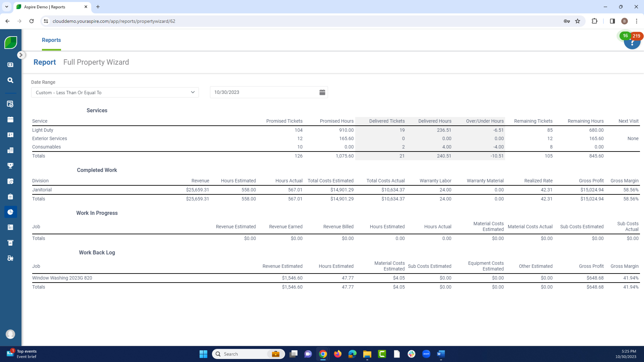Open the Properties buildings icon
This screenshot has height=362, width=644.
[x=10, y=150]
